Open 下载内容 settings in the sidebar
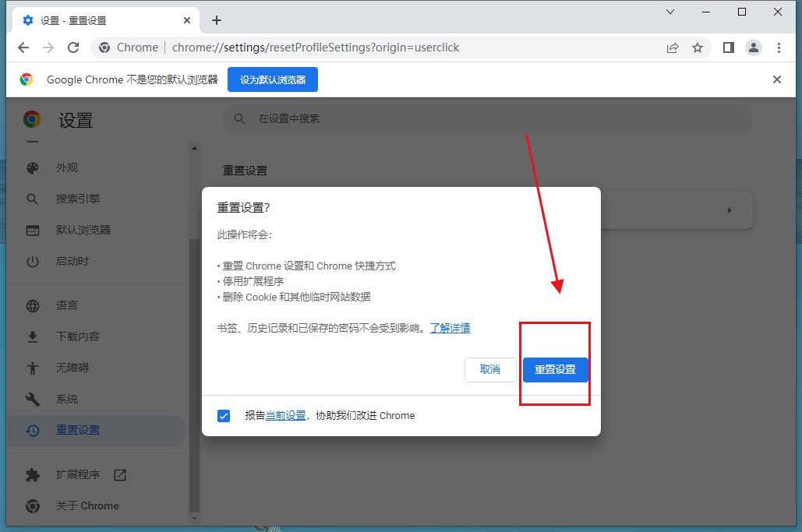This screenshot has width=802, height=532. [96, 336]
